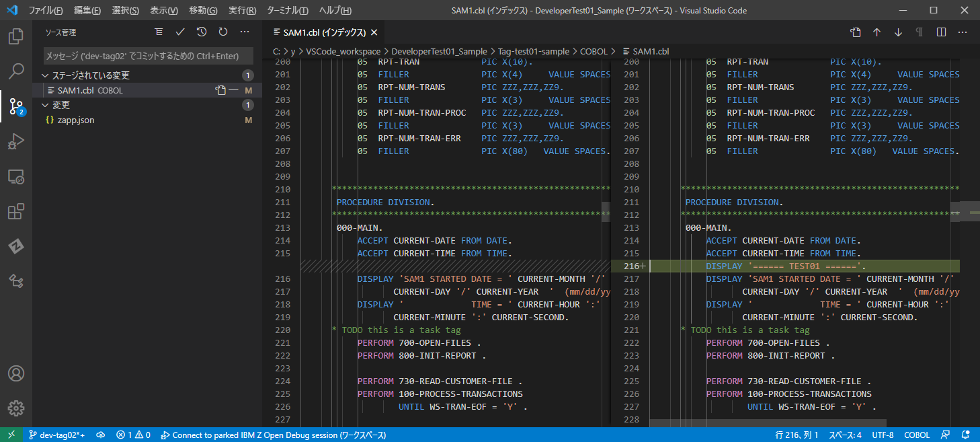Open the Help menu
The height and width of the screenshot is (442, 980).
(x=335, y=10)
